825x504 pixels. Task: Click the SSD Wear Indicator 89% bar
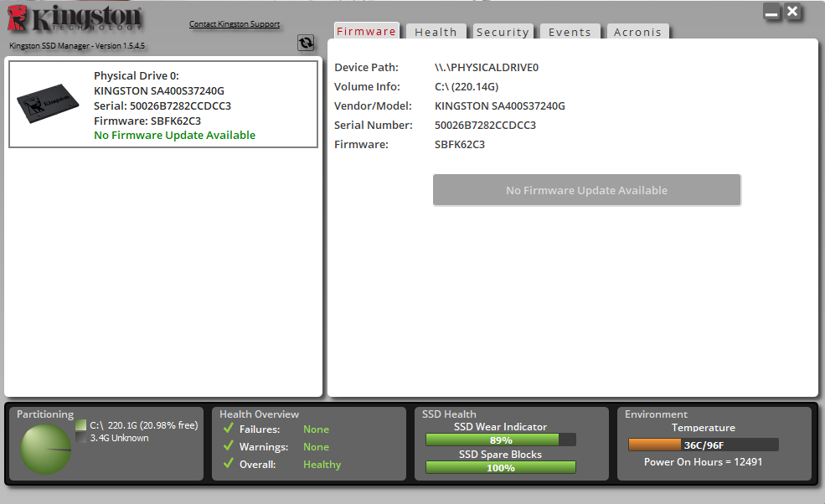point(500,440)
